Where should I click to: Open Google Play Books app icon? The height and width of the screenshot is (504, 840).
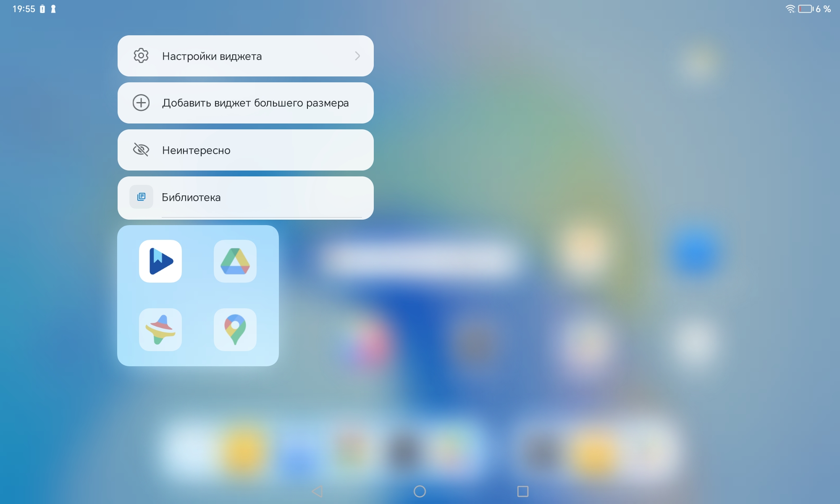tap(160, 261)
